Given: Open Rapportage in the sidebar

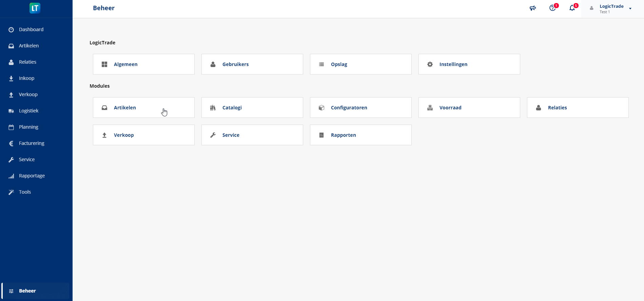Looking at the screenshot, I should click(32, 176).
